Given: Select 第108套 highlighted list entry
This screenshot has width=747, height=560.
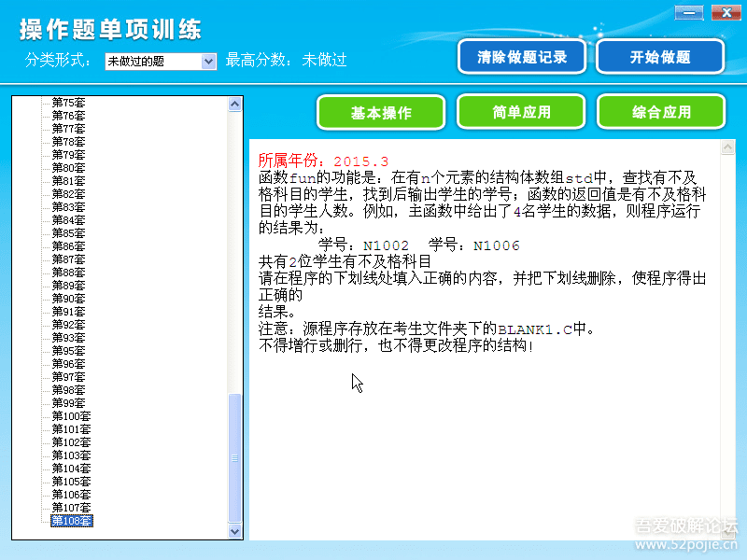Looking at the screenshot, I should 72,520.
